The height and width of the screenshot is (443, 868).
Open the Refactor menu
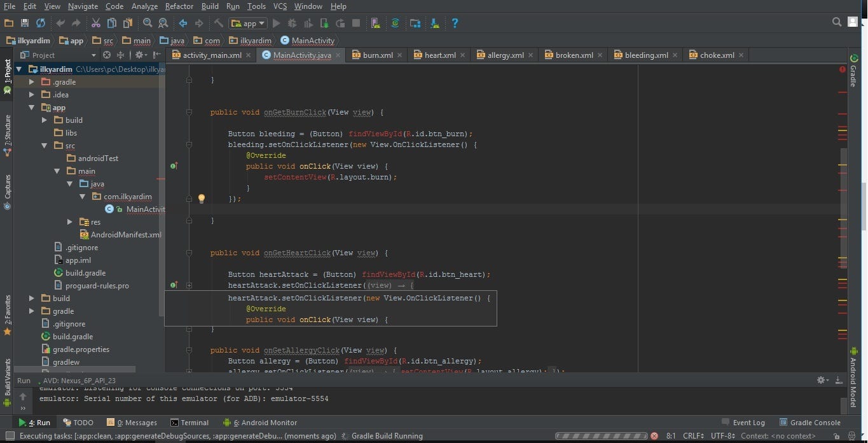pos(179,6)
